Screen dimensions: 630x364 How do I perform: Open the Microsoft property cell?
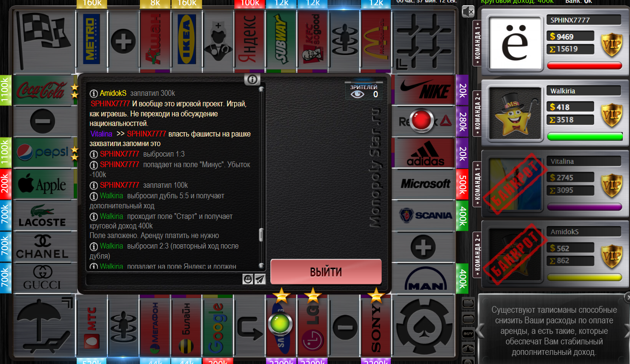click(x=424, y=184)
